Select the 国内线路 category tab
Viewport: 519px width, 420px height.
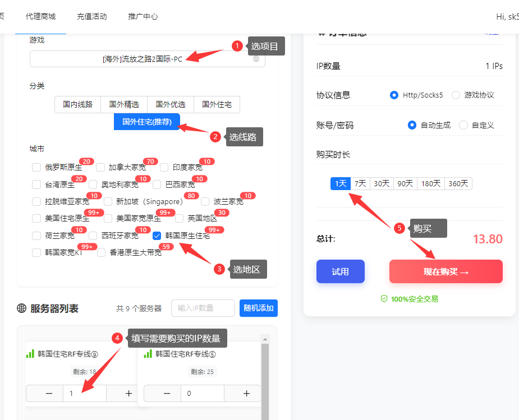click(77, 104)
